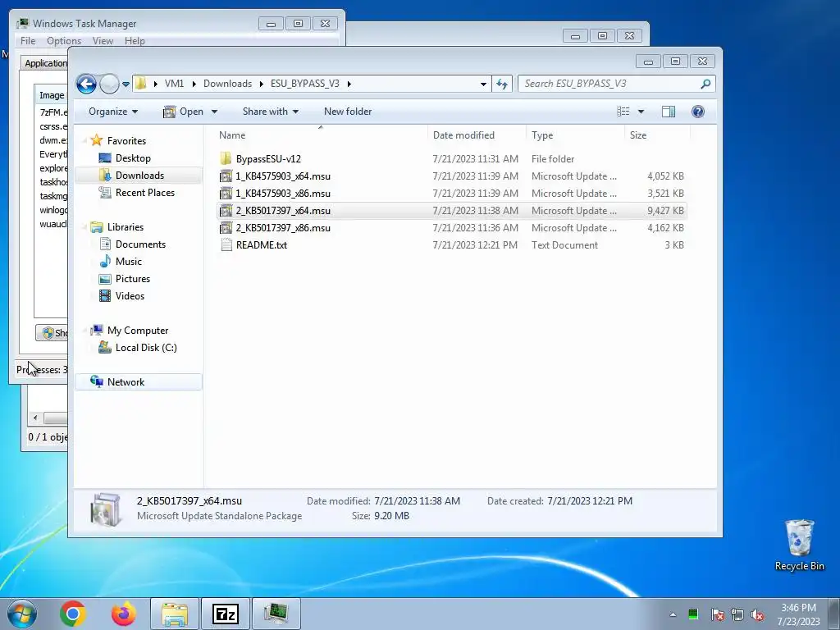Viewport: 840px width, 630px height.
Task: Open the Documents library
Action: click(x=140, y=244)
